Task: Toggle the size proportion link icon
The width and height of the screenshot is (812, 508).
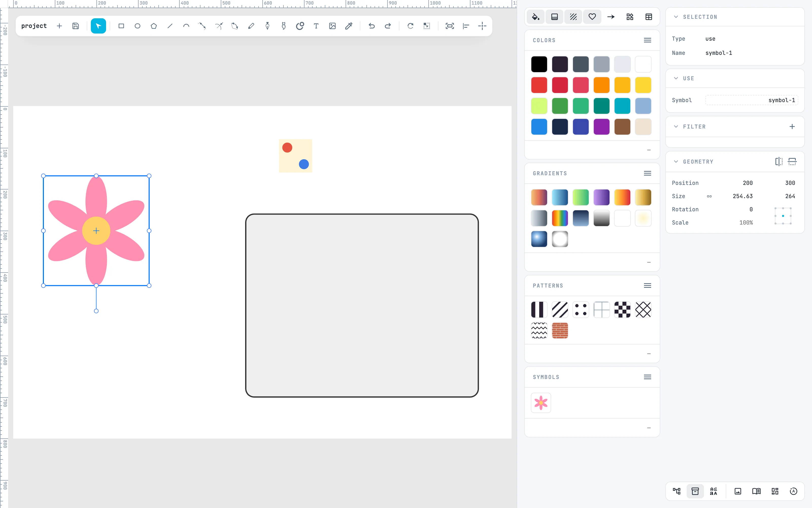Action: tap(709, 196)
